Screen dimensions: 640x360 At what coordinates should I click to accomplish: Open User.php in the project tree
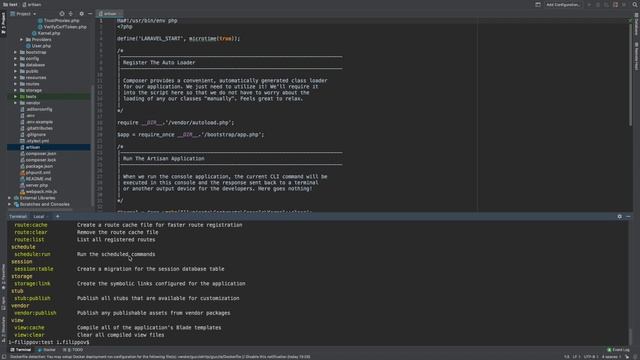coord(38,46)
